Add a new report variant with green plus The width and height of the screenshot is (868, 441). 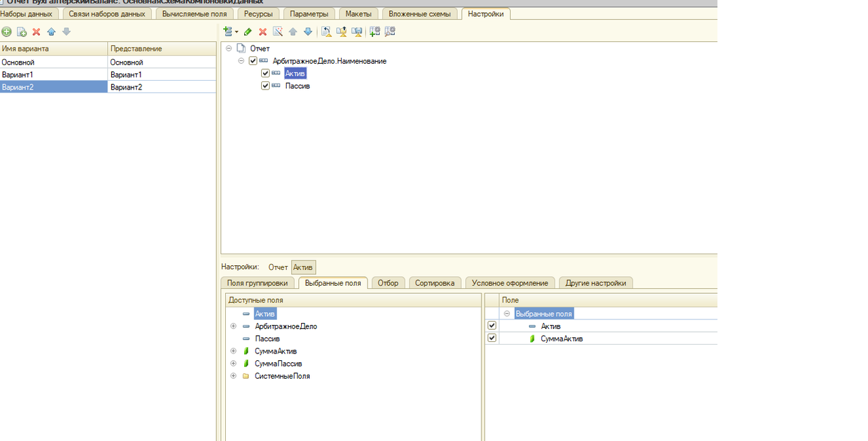[6, 32]
